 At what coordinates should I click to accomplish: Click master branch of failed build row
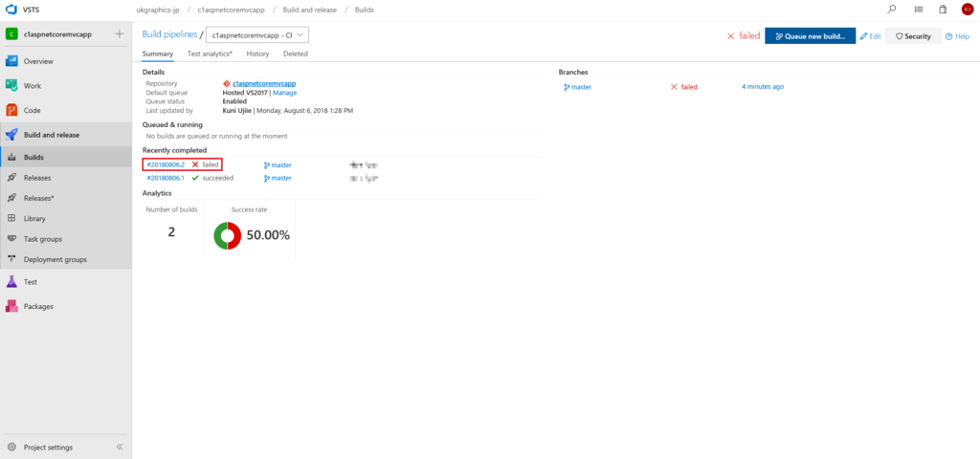coord(278,164)
